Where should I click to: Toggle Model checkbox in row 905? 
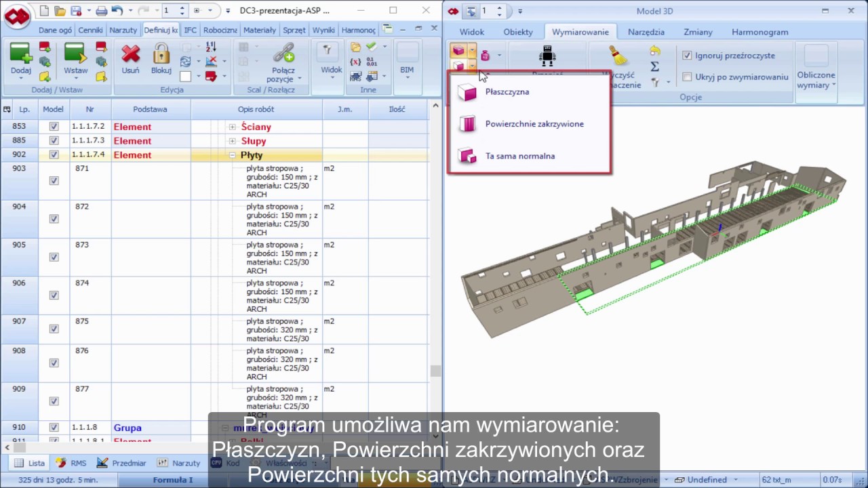coord(54,258)
